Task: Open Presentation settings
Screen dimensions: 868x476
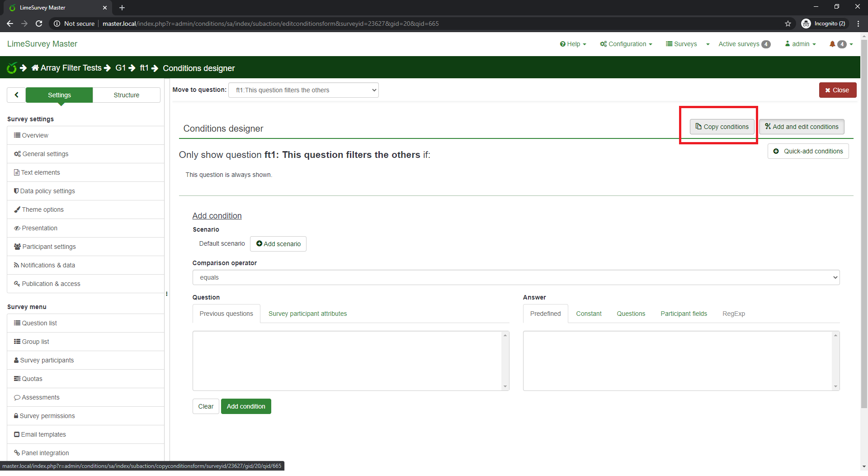Action: pyautogui.click(x=85, y=228)
